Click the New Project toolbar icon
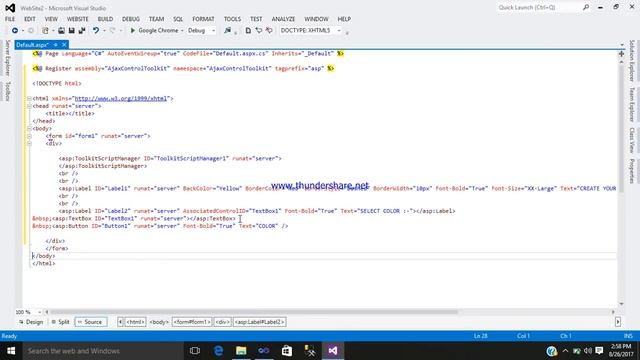Image resolution: width=640 pixels, height=360 pixels. pyautogui.click(x=45, y=31)
